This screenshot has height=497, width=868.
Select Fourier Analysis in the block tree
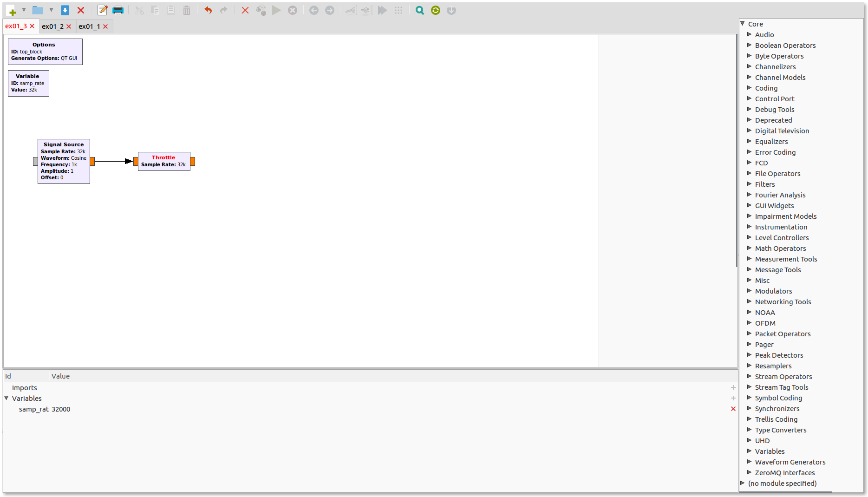click(780, 195)
